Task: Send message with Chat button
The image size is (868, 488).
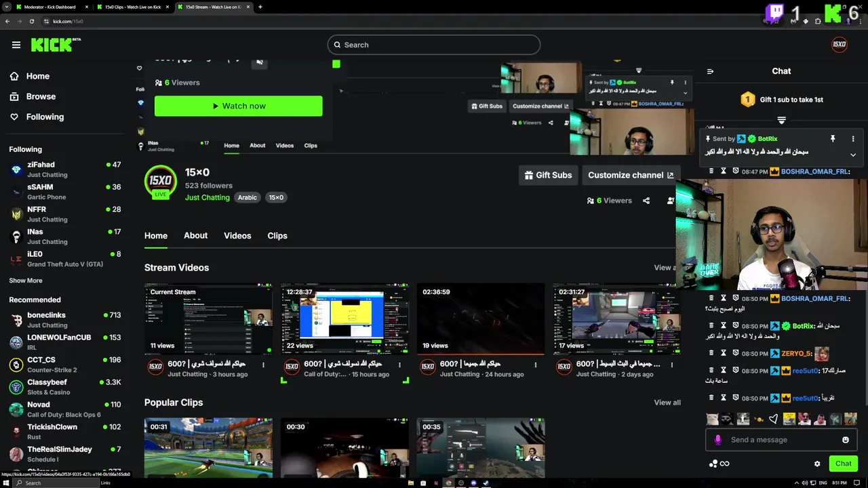Action: pyautogui.click(x=843, y=464)
